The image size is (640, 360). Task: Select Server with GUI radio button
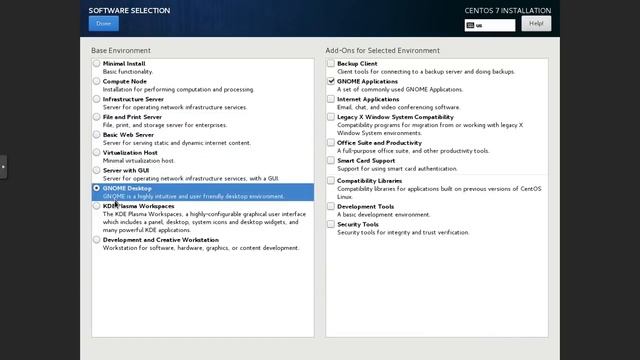96,171
